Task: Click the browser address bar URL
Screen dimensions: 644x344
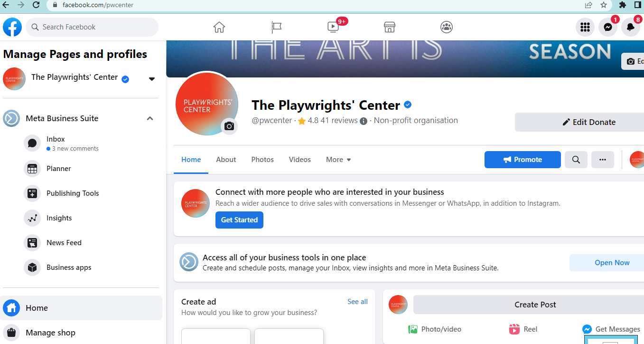Action: (98, 5)
